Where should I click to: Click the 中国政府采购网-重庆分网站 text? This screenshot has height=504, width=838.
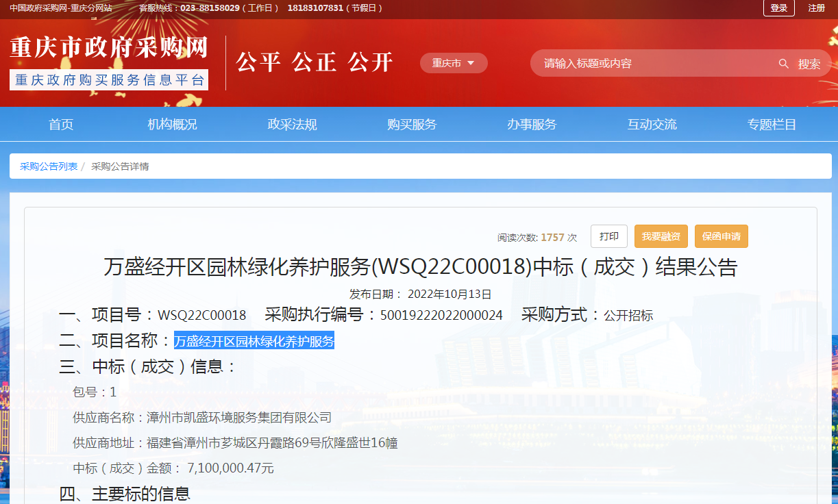click(x=61, y=8)
